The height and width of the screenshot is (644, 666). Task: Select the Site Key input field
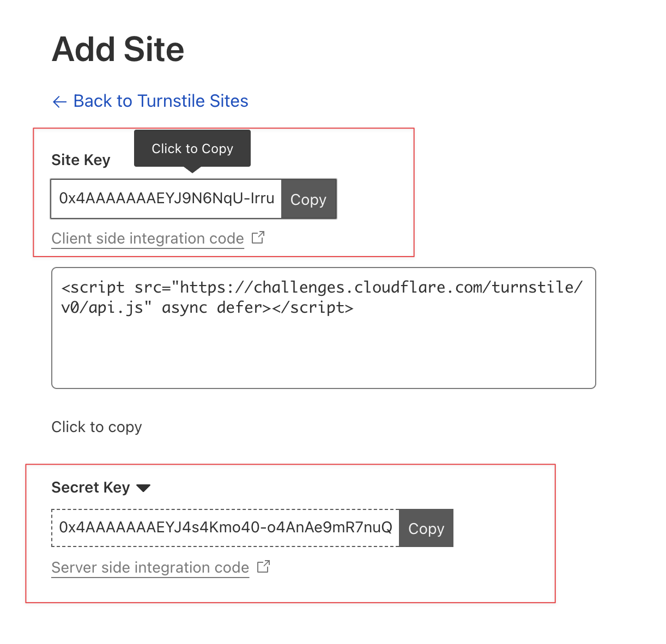click(166, 199)
